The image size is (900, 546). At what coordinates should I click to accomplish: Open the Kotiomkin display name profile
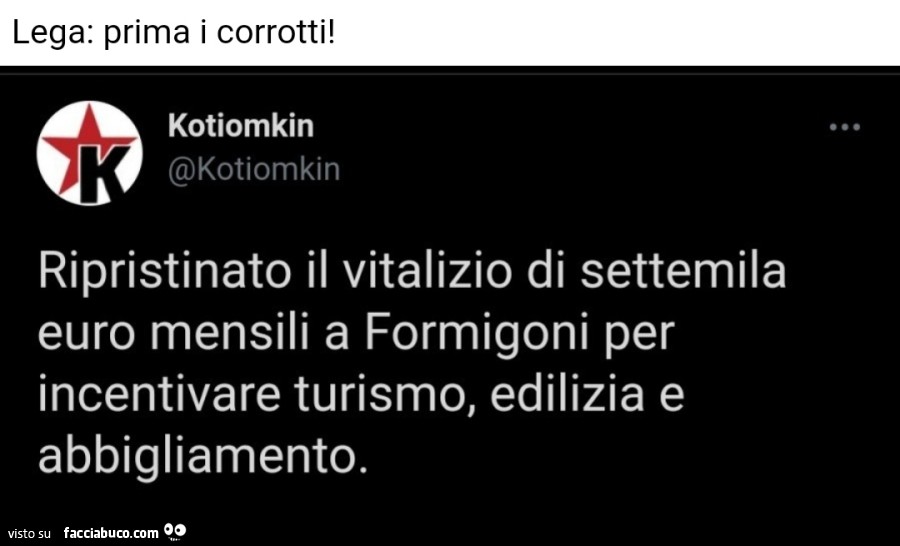241,125
